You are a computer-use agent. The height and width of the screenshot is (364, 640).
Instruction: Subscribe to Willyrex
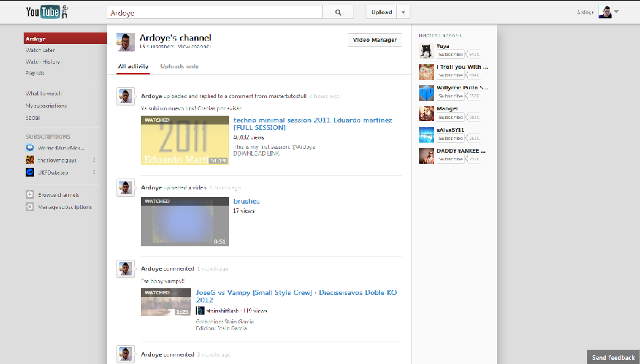tap(450, 96)
